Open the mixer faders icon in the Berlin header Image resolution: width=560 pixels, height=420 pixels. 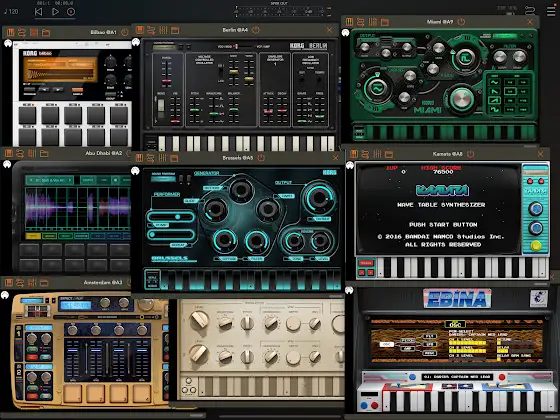point(163,30)
